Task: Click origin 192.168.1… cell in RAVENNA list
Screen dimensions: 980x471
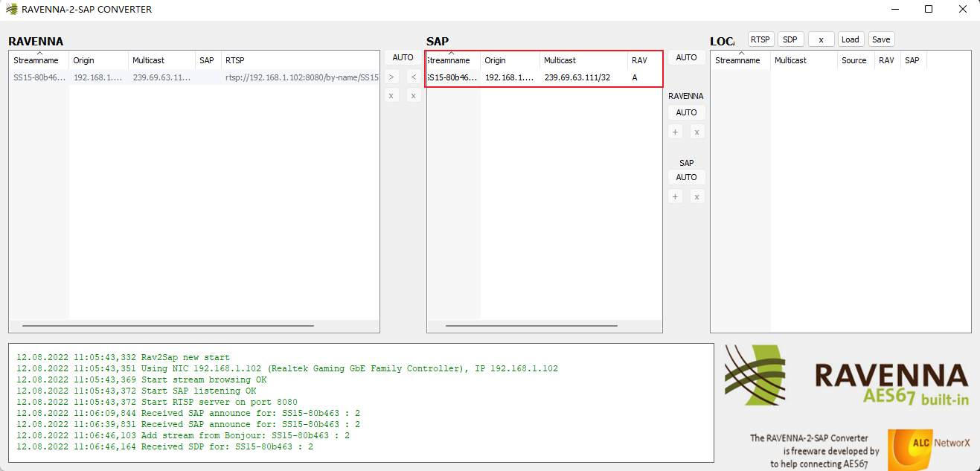Action: point(98,77)
